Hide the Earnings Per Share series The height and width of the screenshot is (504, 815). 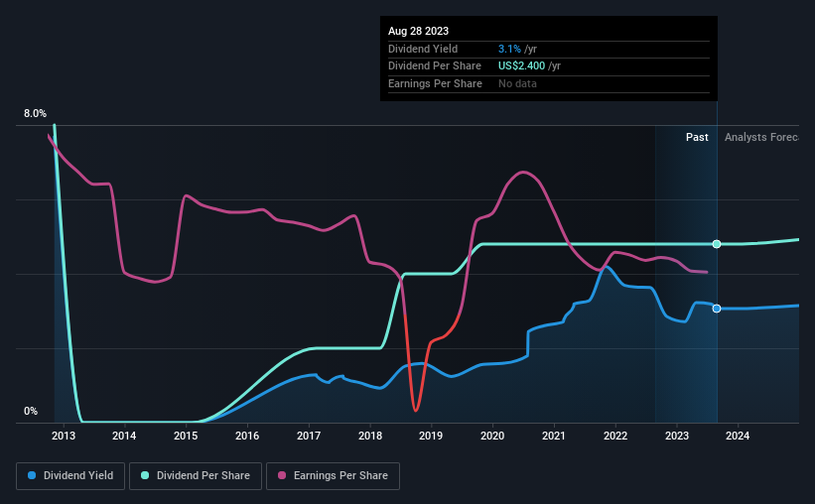(334, 476)
